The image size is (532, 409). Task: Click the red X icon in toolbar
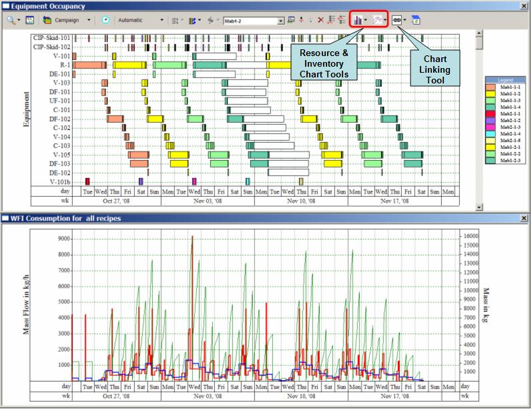(x=321, y=20)
